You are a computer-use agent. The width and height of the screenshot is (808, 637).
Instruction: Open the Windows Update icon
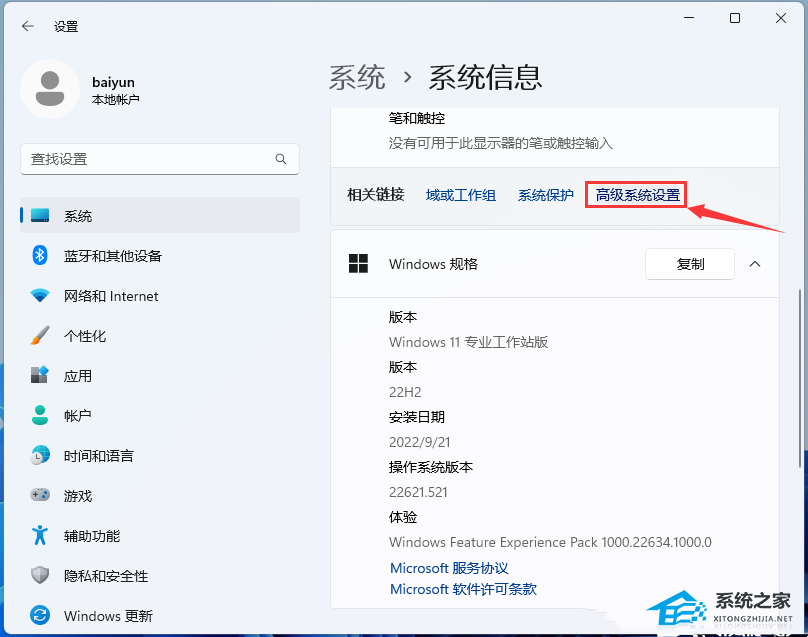[x=40, y=615]
